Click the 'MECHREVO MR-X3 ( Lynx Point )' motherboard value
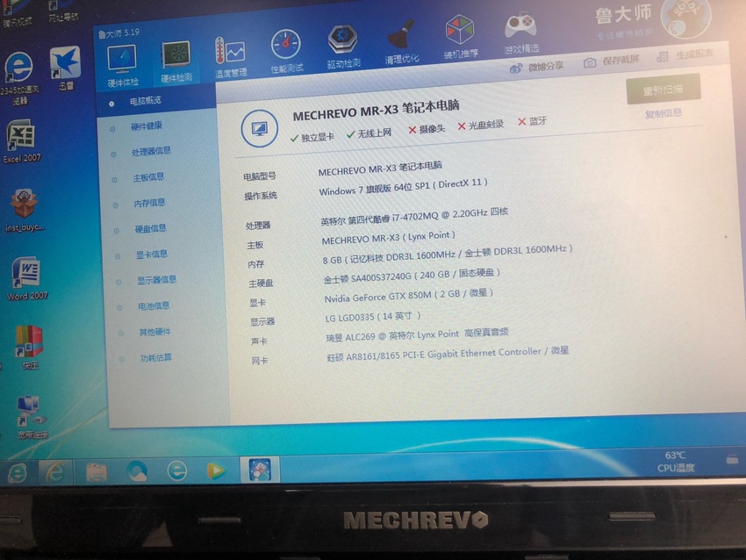 pyautogui.click(x=389, y=237)
